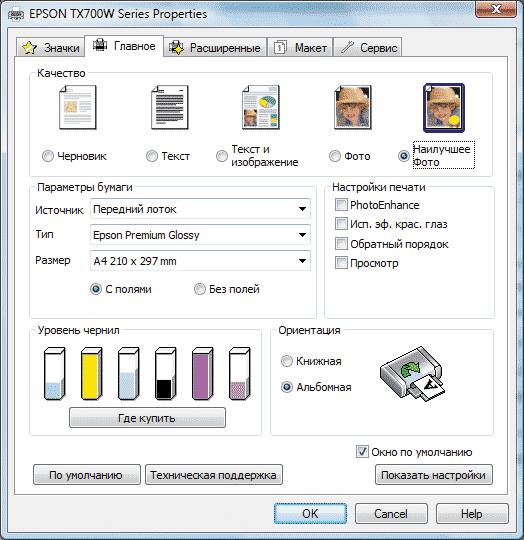This screenshot has width=524, height=540.
Task: Click the printer orientation preview image
Action: tap(412, 374)
